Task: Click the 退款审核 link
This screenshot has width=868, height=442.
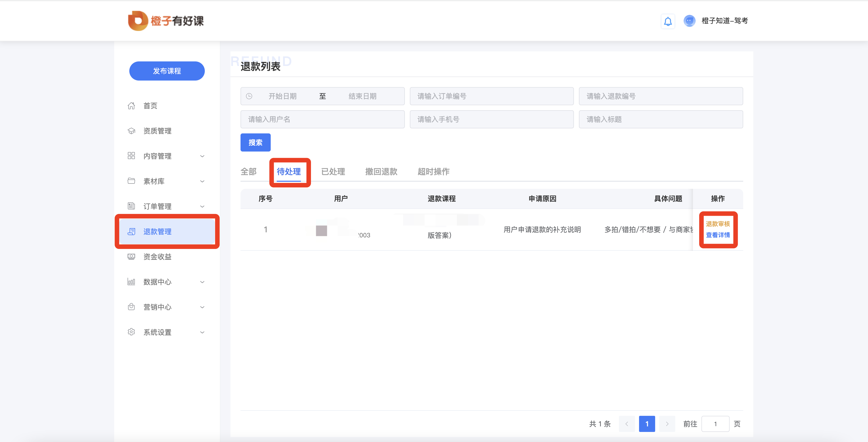Action: (x=718, y=224)
